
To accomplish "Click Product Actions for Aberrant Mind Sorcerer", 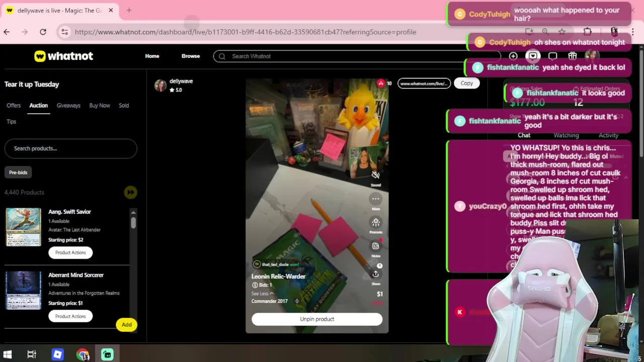I will point(70,316).
